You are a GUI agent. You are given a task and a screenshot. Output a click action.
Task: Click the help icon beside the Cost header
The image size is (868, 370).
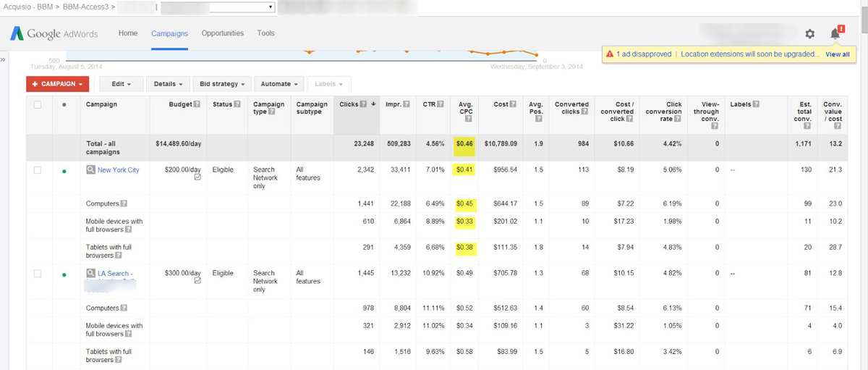click(514, 104)
